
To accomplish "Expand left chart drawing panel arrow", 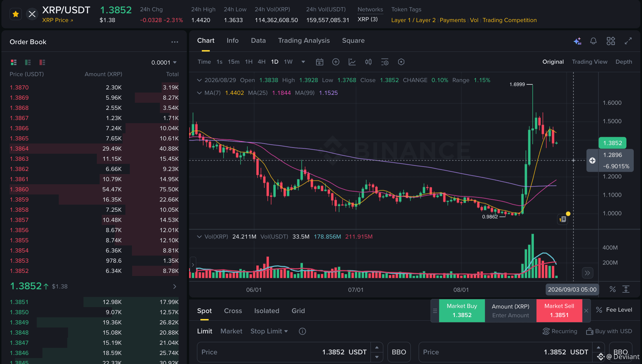I will pyautogui.click(x=193, y=265).
